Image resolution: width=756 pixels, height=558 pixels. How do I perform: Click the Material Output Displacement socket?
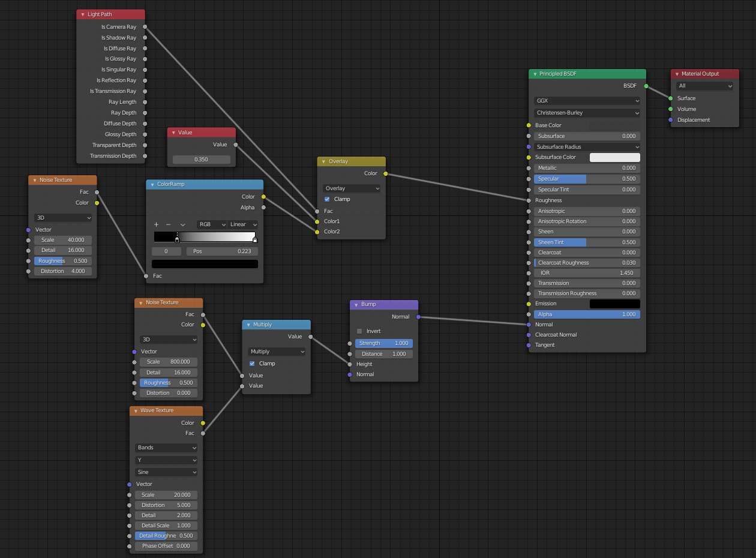(x=670, y=120)
